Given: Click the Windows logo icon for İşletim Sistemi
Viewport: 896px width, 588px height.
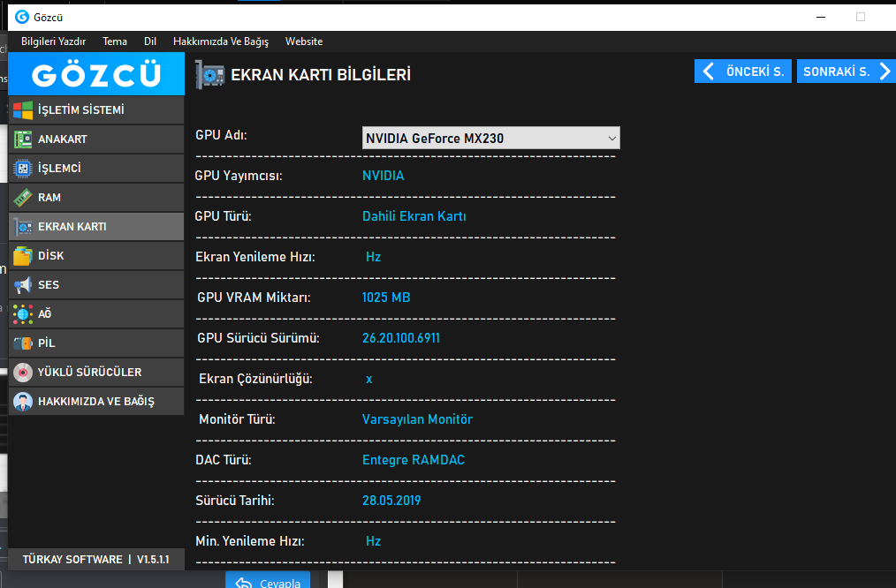Looking at the screenshot, I should pos(23,110).
